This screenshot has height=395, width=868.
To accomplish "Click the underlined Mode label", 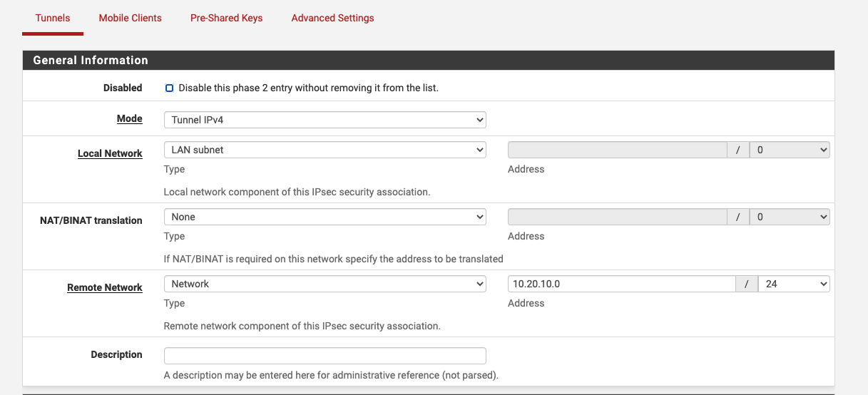I will [130, 119].
